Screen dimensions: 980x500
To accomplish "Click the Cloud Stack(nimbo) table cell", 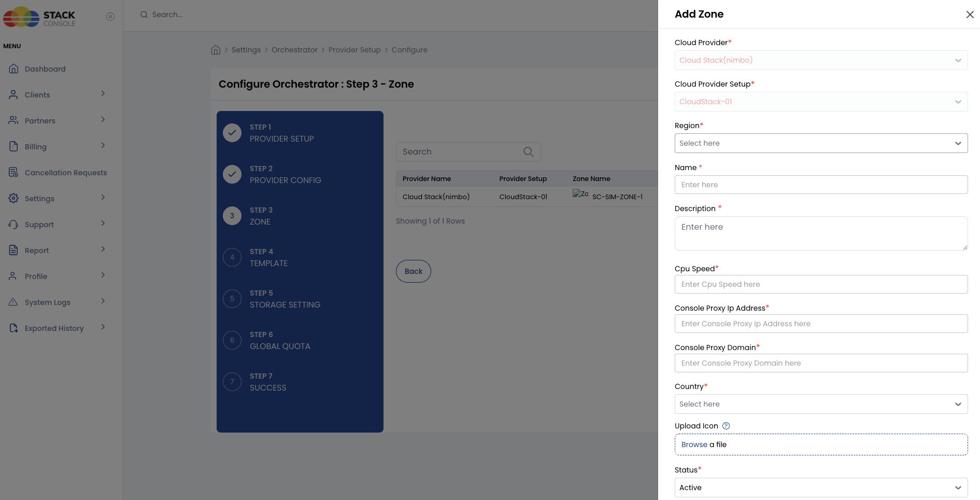I will tap(436, 197).
